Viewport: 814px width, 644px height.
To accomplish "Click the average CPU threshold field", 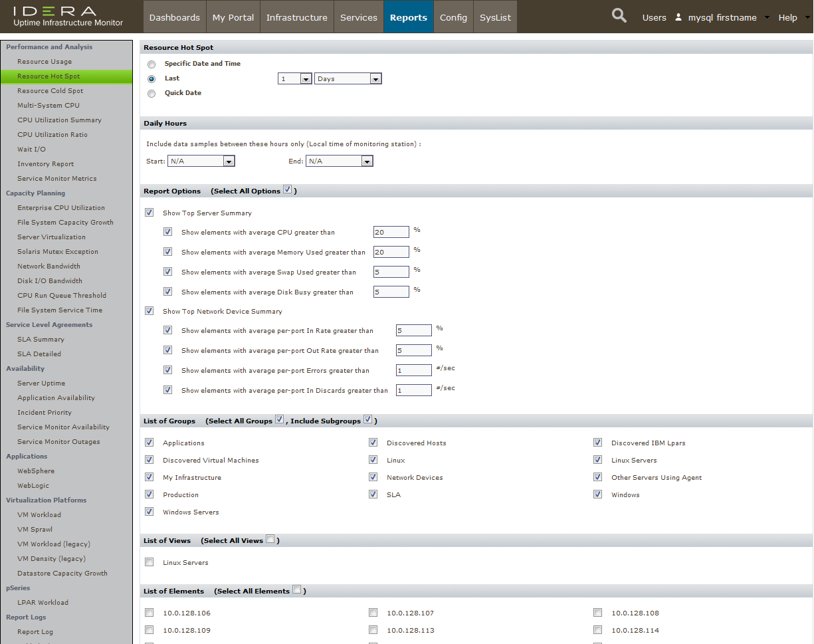I will [x=391, y=232].
